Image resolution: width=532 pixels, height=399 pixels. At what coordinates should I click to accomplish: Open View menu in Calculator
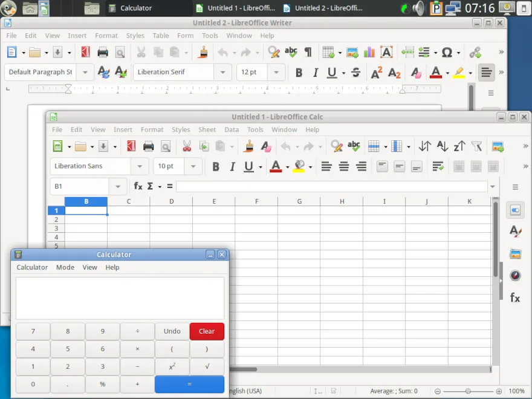(89, 267)
